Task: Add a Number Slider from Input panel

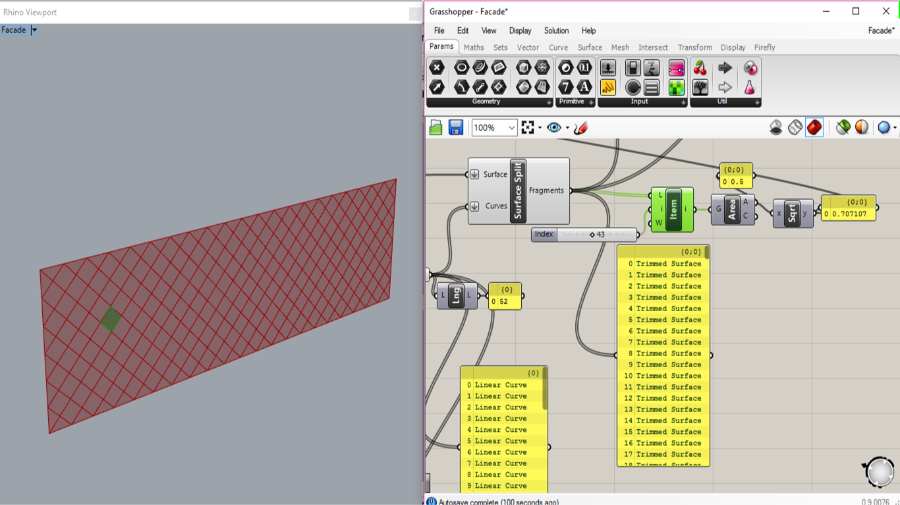Action: [608, 68]
